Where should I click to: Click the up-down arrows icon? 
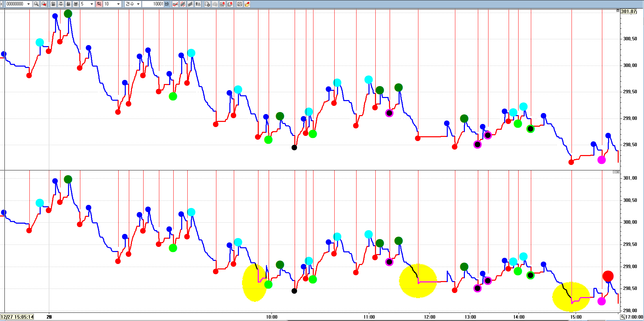[x=198, y=4]
